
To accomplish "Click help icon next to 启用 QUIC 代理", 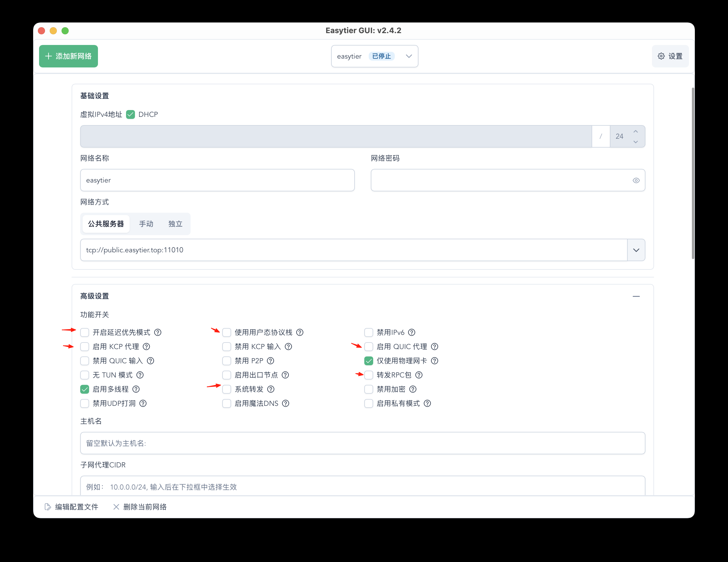I will click(x=435, y=346).
